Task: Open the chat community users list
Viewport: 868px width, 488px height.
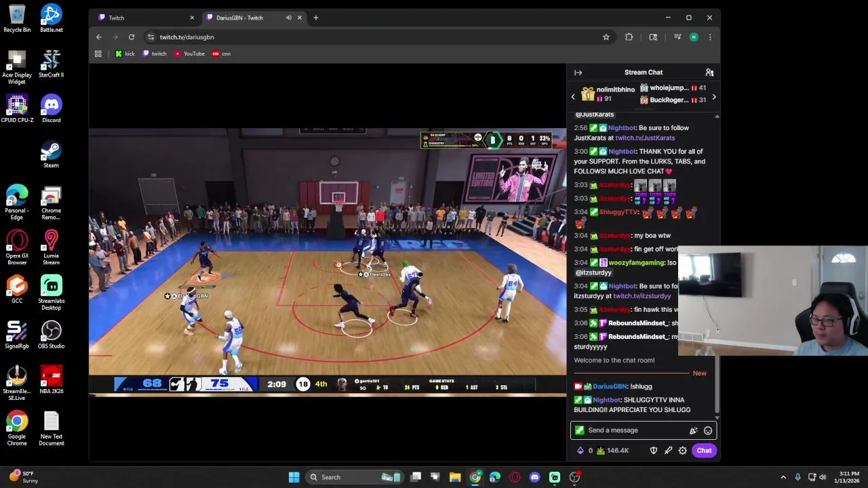Action: coord(709,73)
